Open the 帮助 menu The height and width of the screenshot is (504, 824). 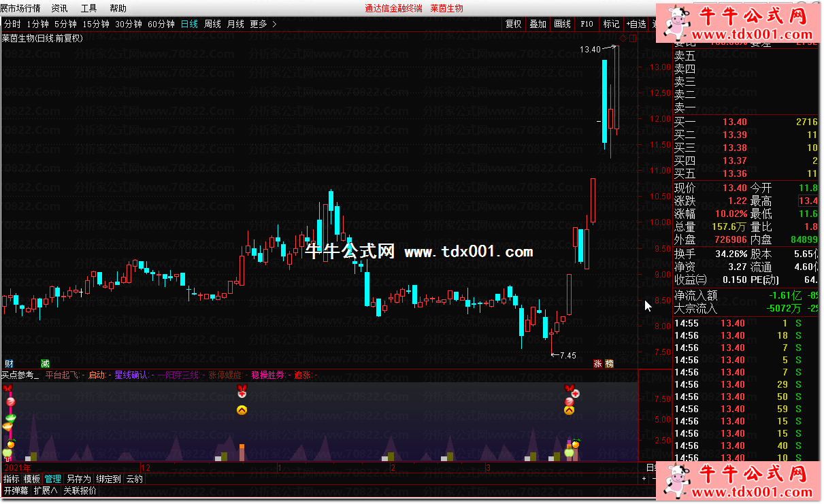click(118, 8)
